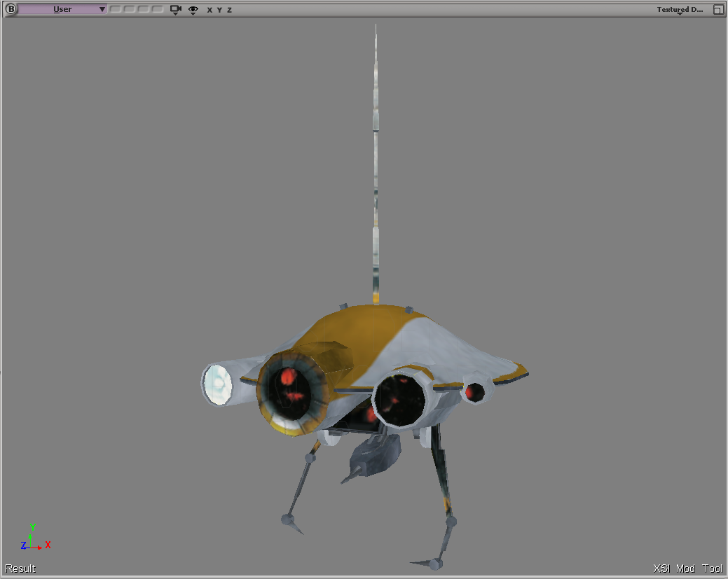This screenshot has height=579, width=728.
Task: Select the tall antenna on the model
Action: click(x=376, y=162)
